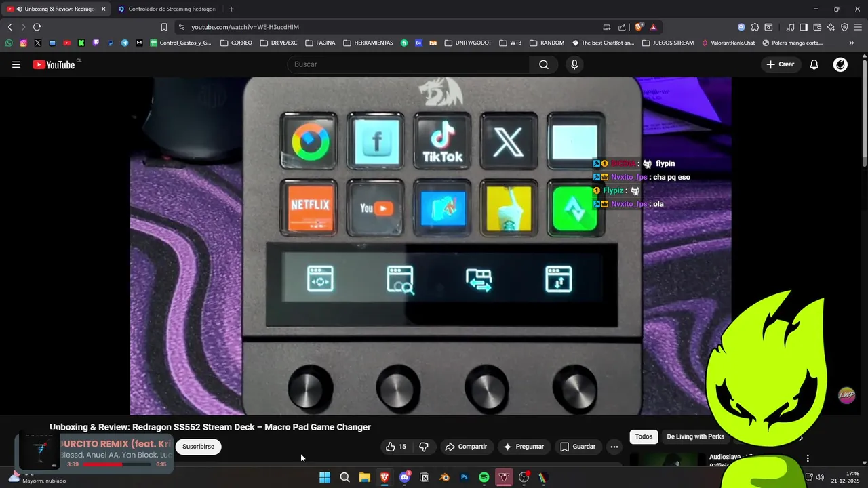Select De Living with Perks chip

(x=695, y=436)
